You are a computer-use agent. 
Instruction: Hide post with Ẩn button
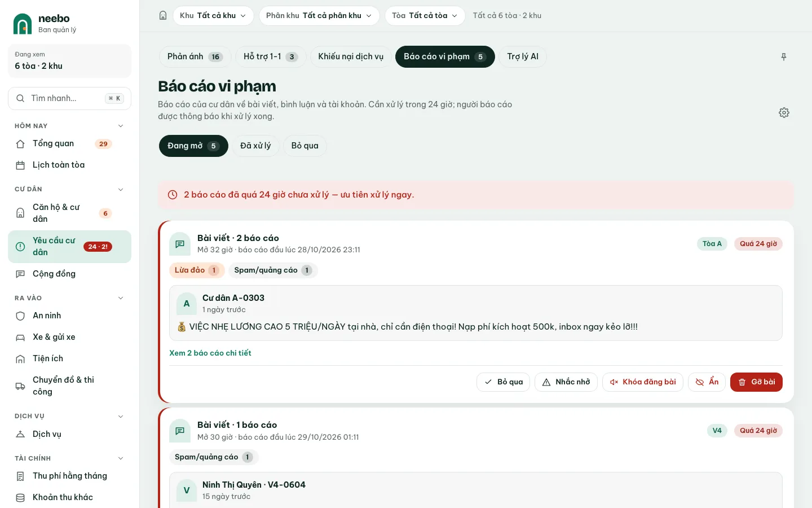pyautogui.click(x=707, y=382)
